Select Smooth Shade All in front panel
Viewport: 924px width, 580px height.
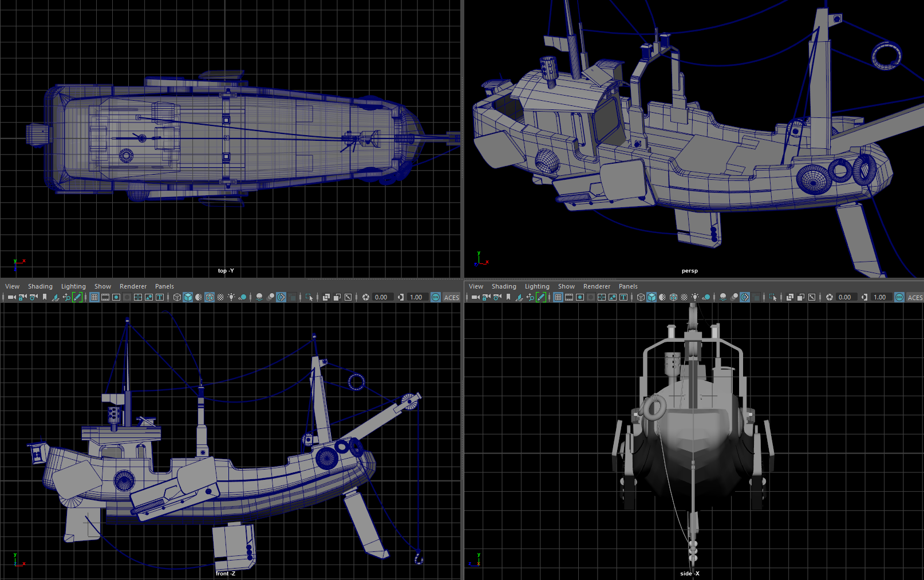click(188, 297)
